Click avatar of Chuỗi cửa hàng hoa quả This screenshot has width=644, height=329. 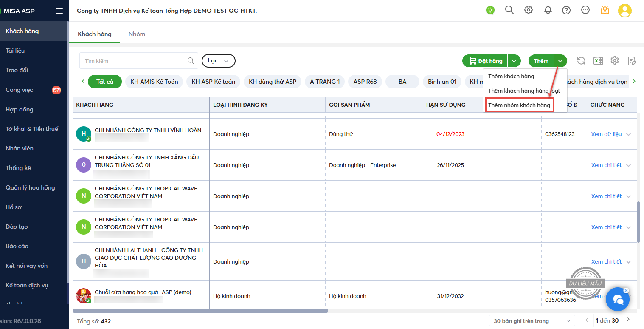coord(84,296)
